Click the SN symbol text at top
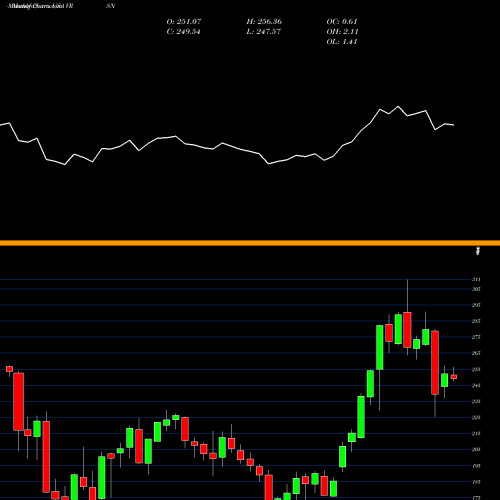Screen dimensions: 500x500 [x=111, y=6]
